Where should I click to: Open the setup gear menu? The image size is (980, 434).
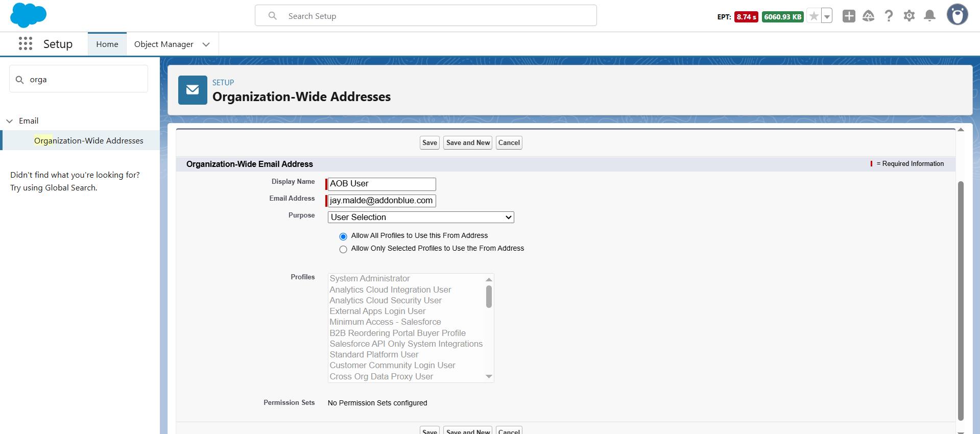[x=909, y=16]
